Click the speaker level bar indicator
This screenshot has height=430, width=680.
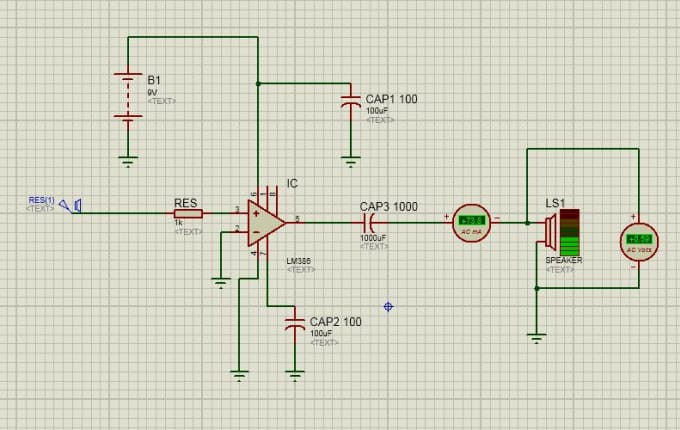(x=569, y=233)
